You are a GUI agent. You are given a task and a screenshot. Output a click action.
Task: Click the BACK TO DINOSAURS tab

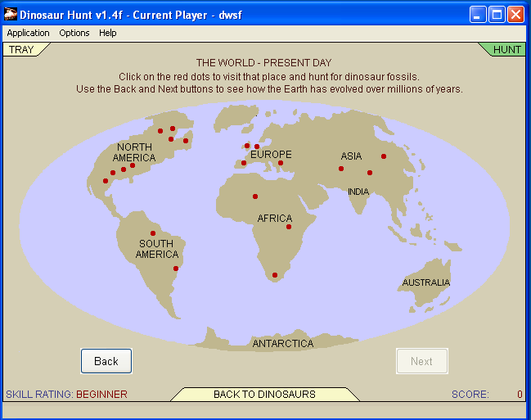point(264,395)
